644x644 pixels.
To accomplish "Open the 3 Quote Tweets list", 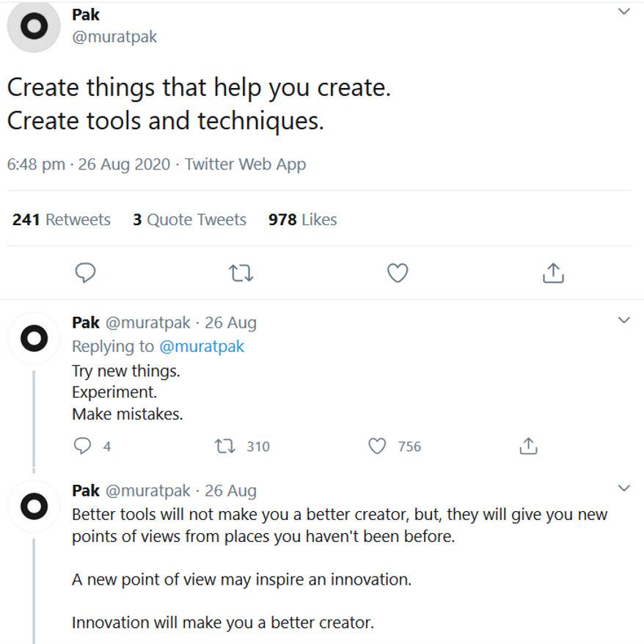I will (189, 219).
